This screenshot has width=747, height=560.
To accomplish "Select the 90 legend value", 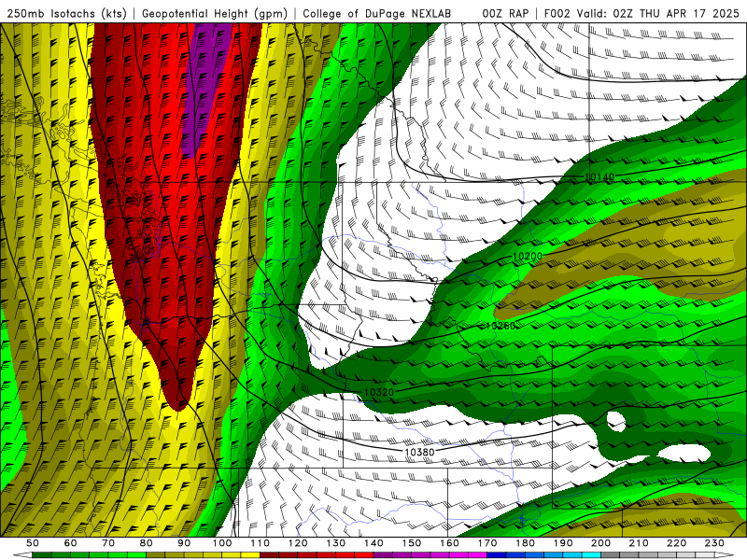I will coord(184,543).
